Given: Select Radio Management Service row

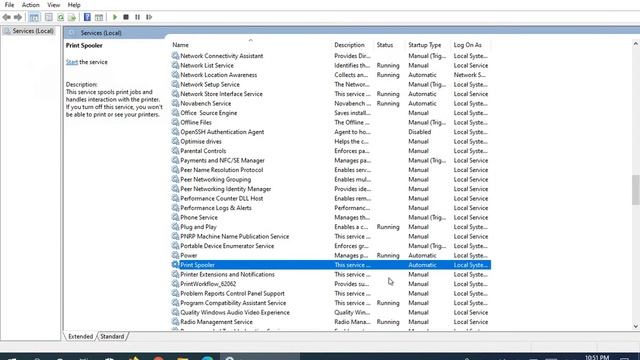Looking at the screenshot, I should pyautogui.click(x=331, y=322).
